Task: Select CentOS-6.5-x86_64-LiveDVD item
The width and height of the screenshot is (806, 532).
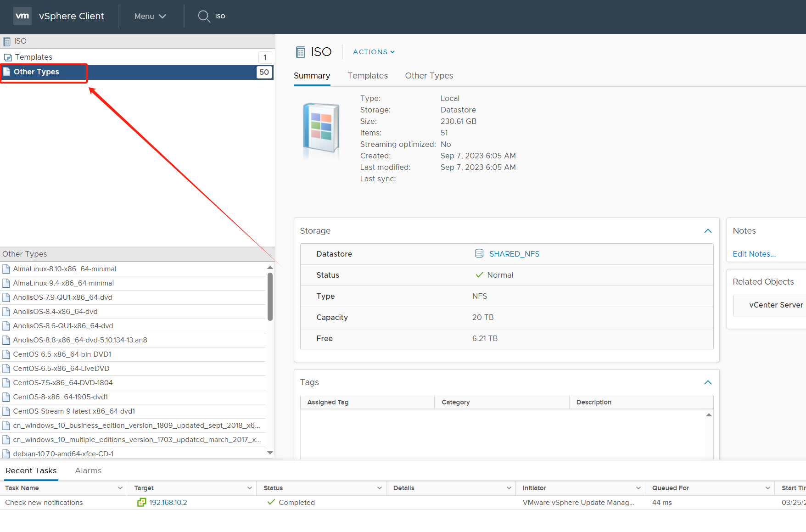Action: click(61, 369)
